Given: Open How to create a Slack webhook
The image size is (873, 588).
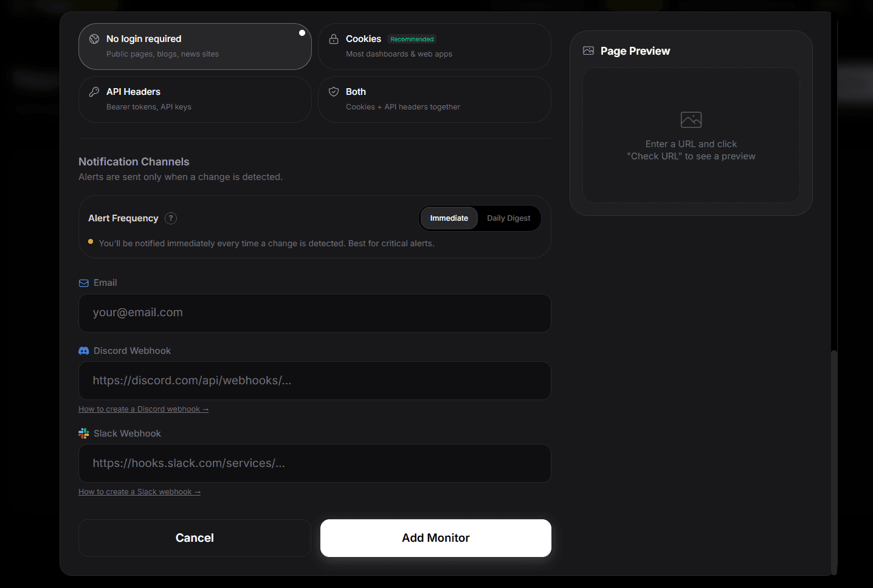Looking at the screenshot, I should (x=139, y=491).
